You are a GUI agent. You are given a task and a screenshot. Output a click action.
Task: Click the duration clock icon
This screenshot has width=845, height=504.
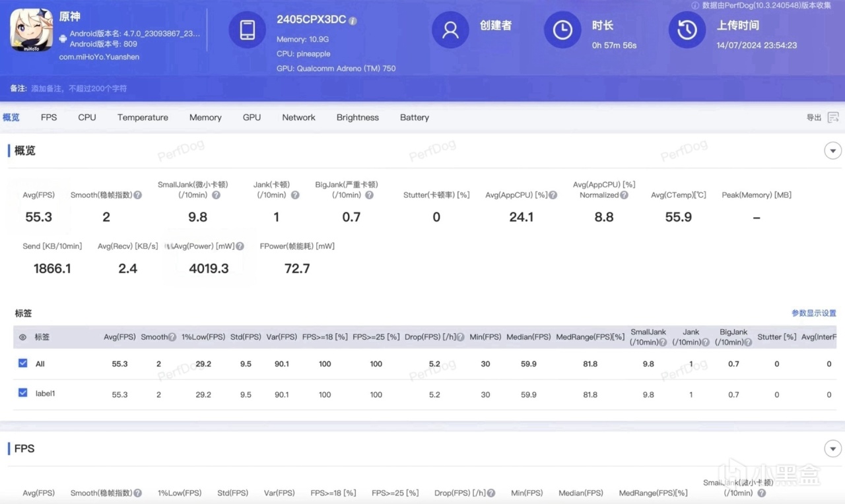pos(562,30)
